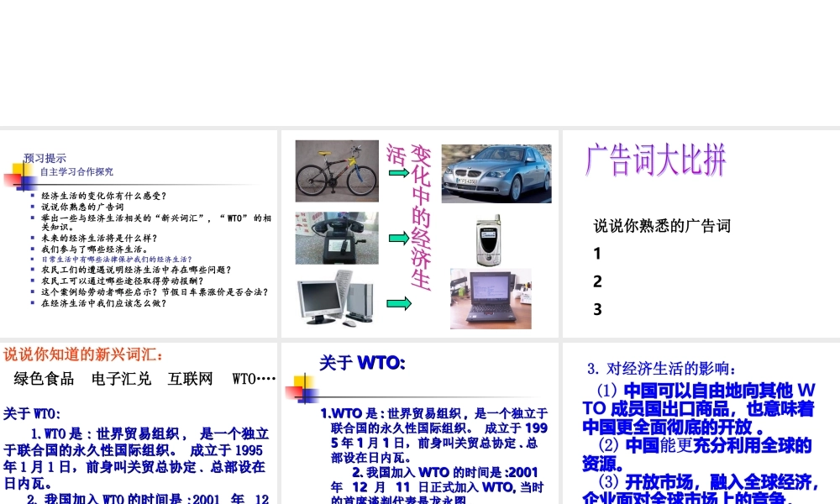Select vertical title 变化中的经济生活
This screenshot has width=840, height=504.
[x=410, y=217]
